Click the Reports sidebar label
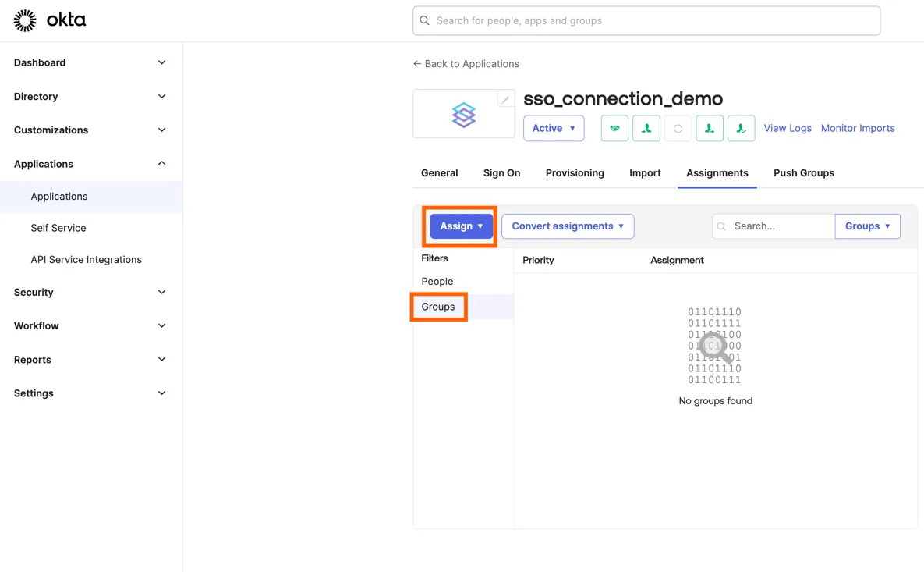This screenshot has width=924, height=572. [x=33, y=360]
